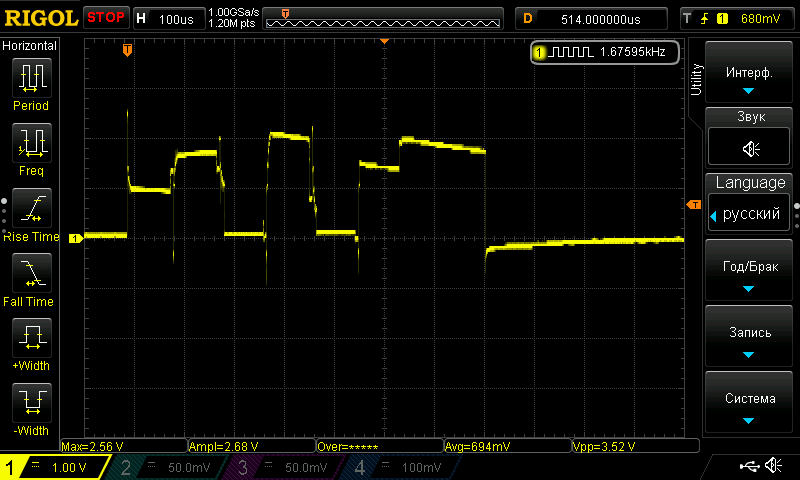Select the Period measurement icon
The image size is (800, 480).
pyautogui.click(x=31, y=77)
